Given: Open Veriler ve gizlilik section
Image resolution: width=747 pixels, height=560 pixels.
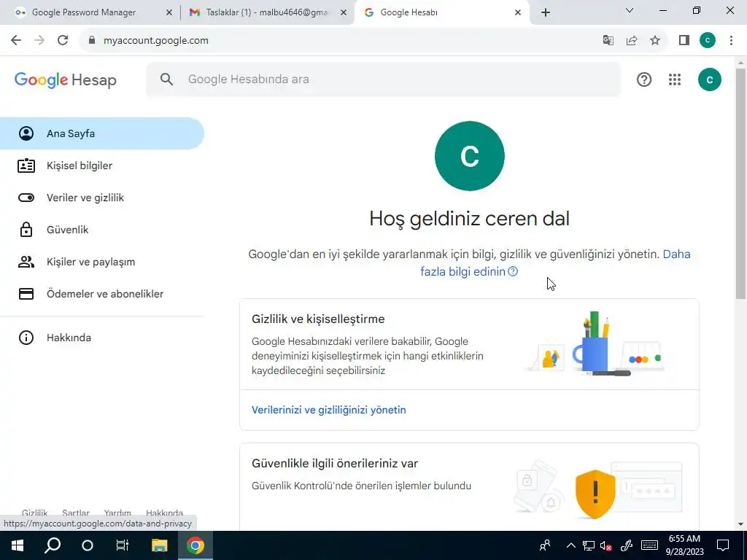Looking at the screenshot, I should click(102, 198).
